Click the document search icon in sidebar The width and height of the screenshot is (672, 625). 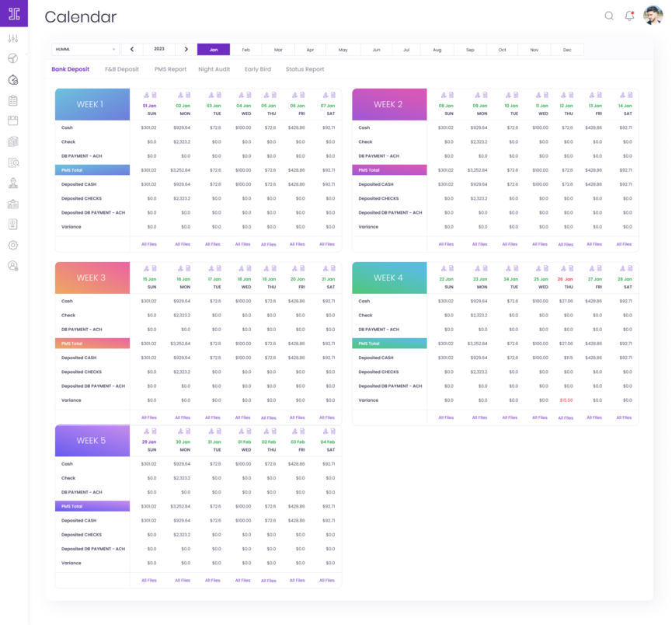click(x=13, y=162)
